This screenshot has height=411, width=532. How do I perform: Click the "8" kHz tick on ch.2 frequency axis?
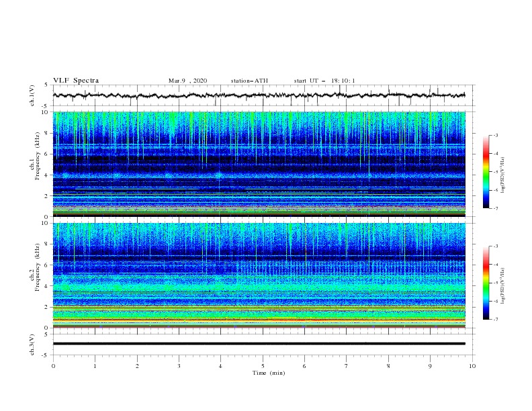(x=47, y=244)
